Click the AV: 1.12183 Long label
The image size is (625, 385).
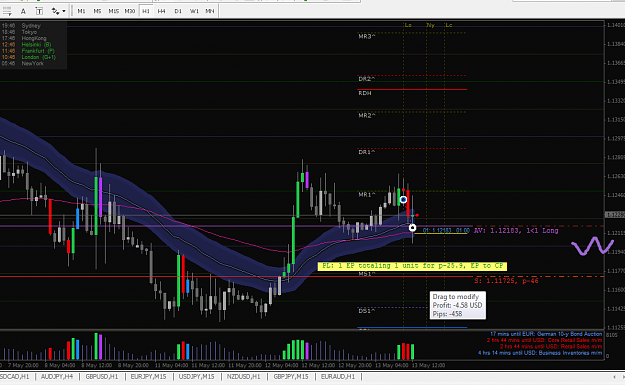[516, 230]
